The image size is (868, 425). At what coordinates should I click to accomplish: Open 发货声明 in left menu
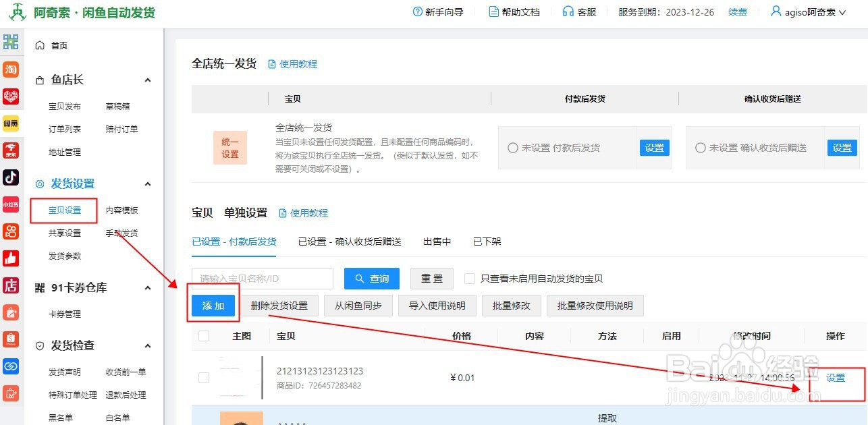click(x=65, y=372)
